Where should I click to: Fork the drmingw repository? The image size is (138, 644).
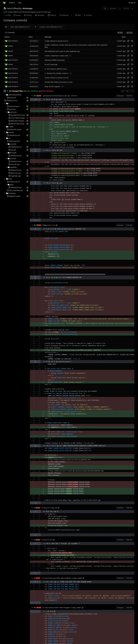click(x=127, y=8)
